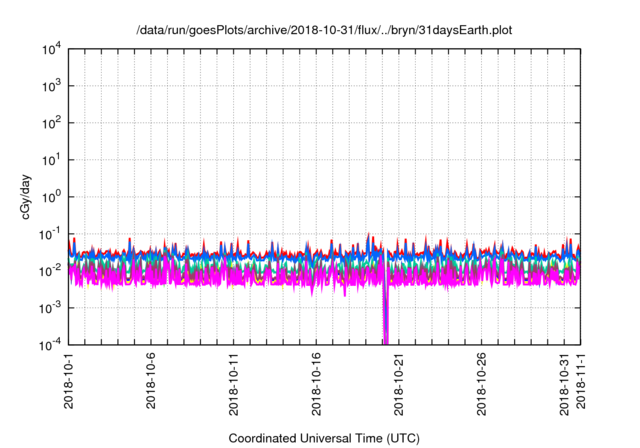
Task: Click the plot title file path text
Action: pyautogui.click(x=324, y=29)
